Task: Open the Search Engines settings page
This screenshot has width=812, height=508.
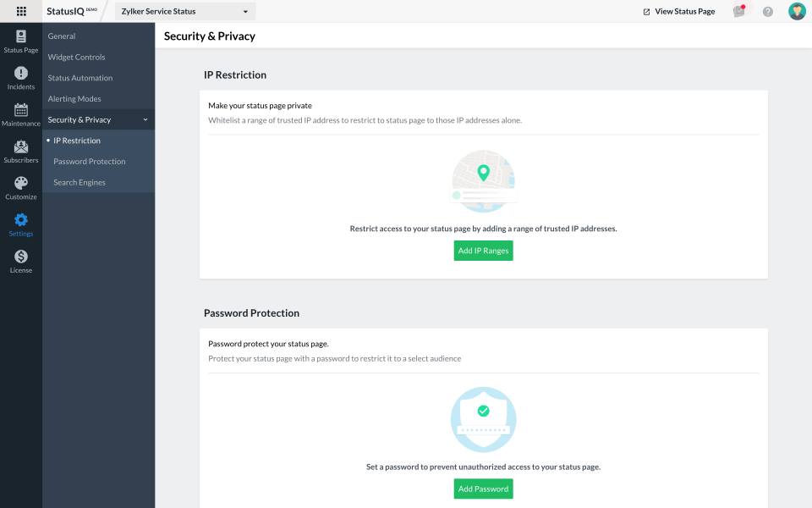Action: point(79,182)
